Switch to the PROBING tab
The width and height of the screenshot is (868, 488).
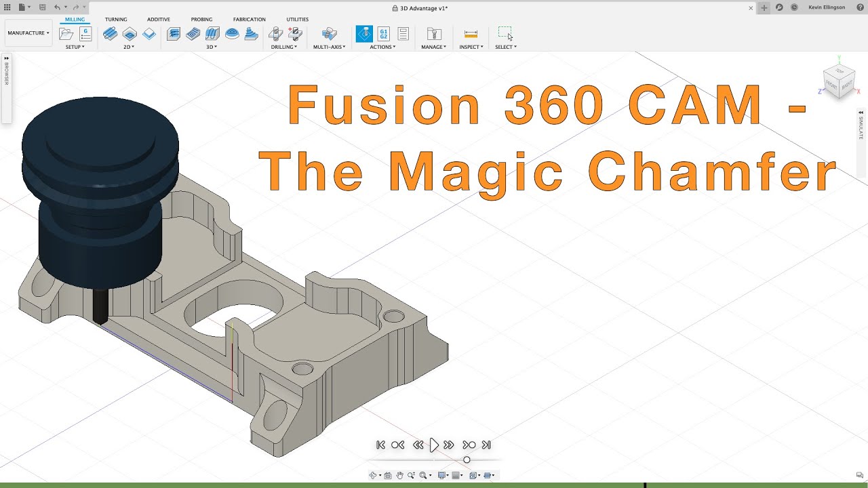(x=201, y=19)
